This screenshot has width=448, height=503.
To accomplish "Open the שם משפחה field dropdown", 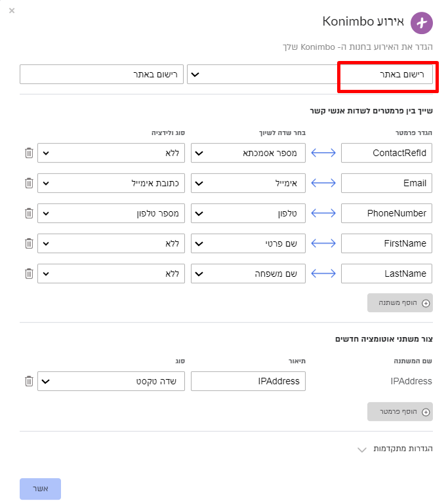I will click(x=248, y=273).
